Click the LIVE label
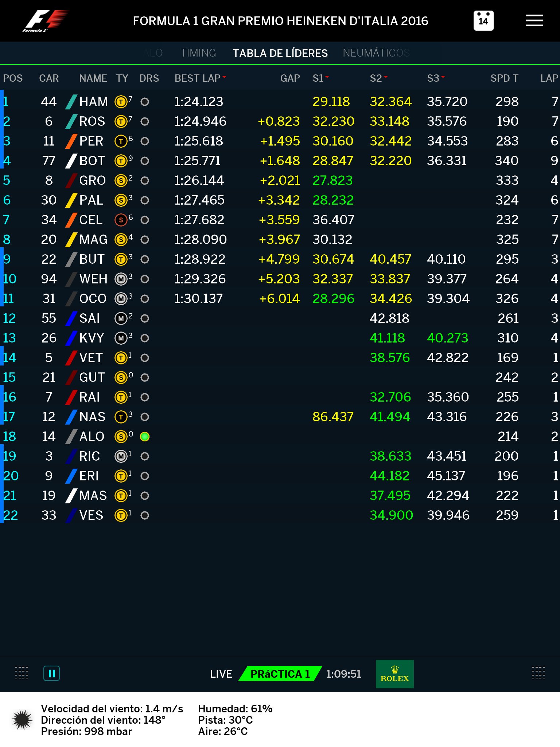 click(x=221, y=674)
